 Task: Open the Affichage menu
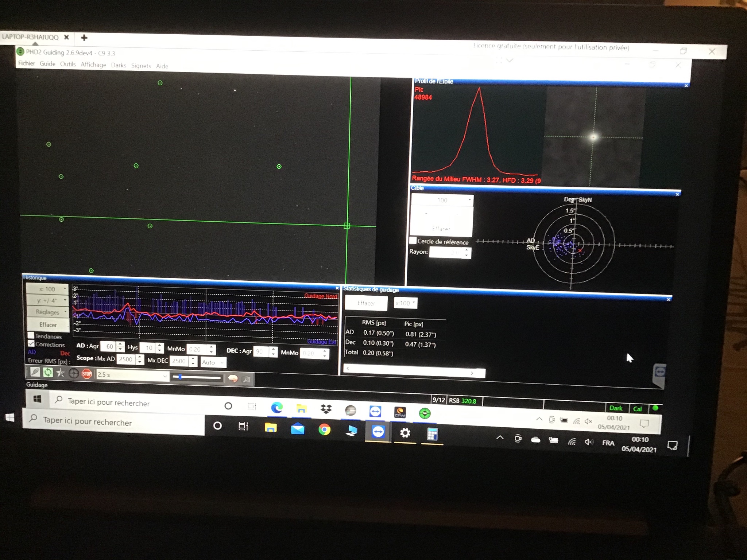[x=93, y=65]
